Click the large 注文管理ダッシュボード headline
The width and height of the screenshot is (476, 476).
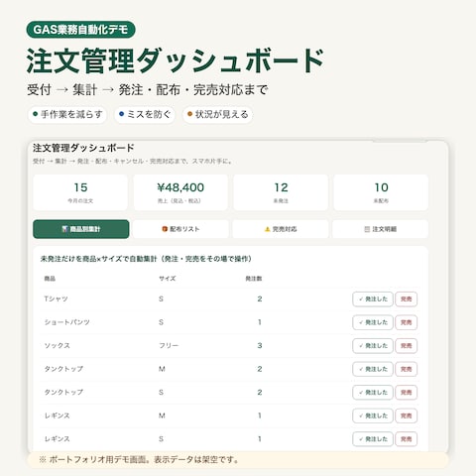tap(176, 60)
